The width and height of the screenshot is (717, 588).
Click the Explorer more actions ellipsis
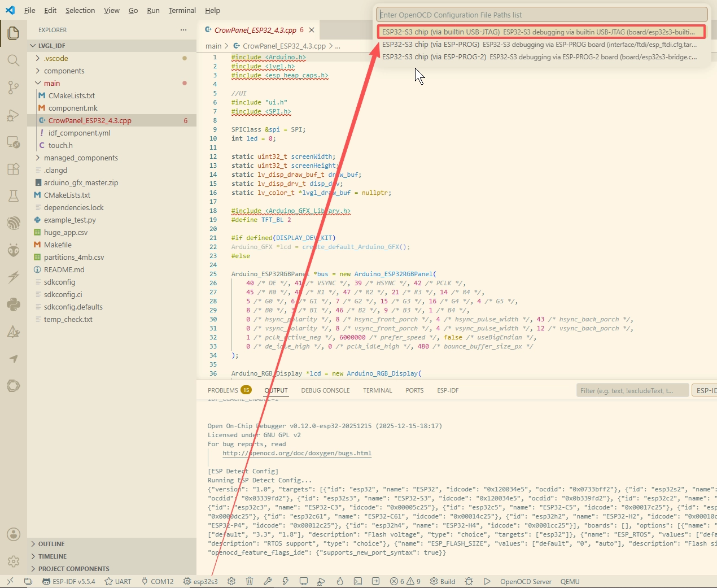[183, 30]
